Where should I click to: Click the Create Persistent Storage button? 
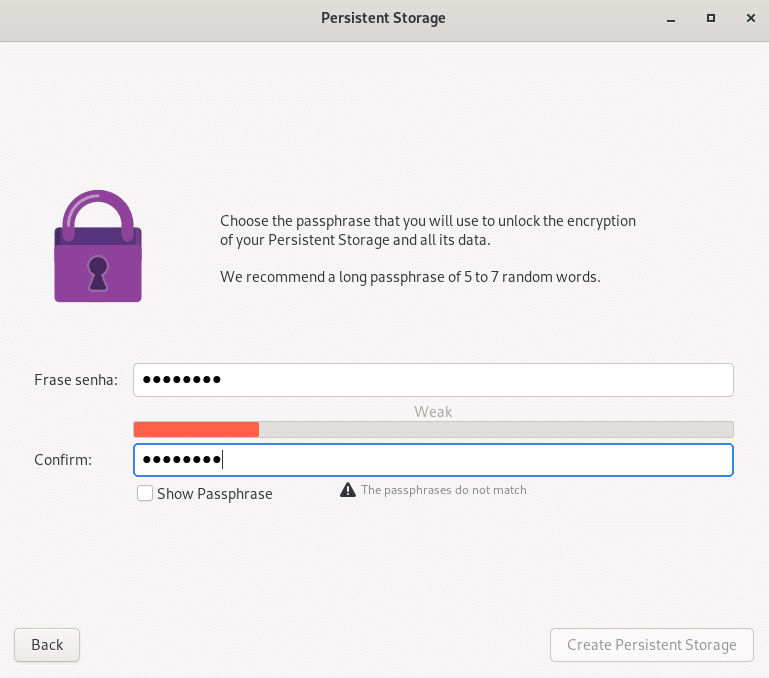point(652,645)
